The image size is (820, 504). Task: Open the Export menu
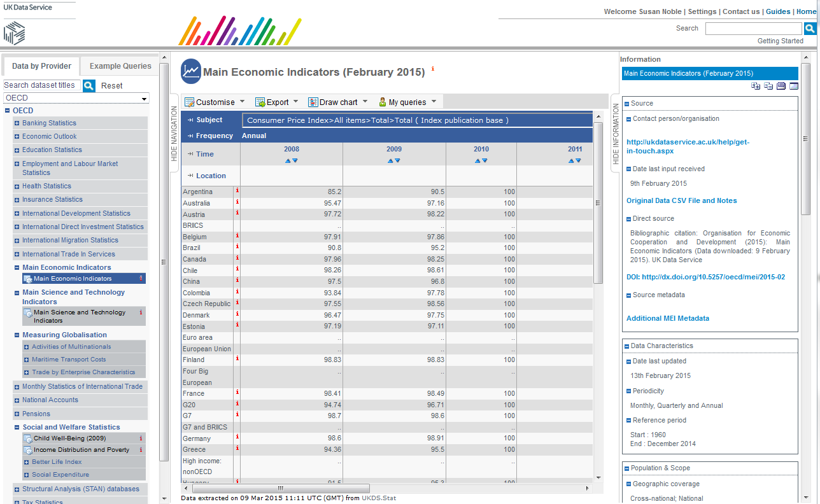point(276,102)
